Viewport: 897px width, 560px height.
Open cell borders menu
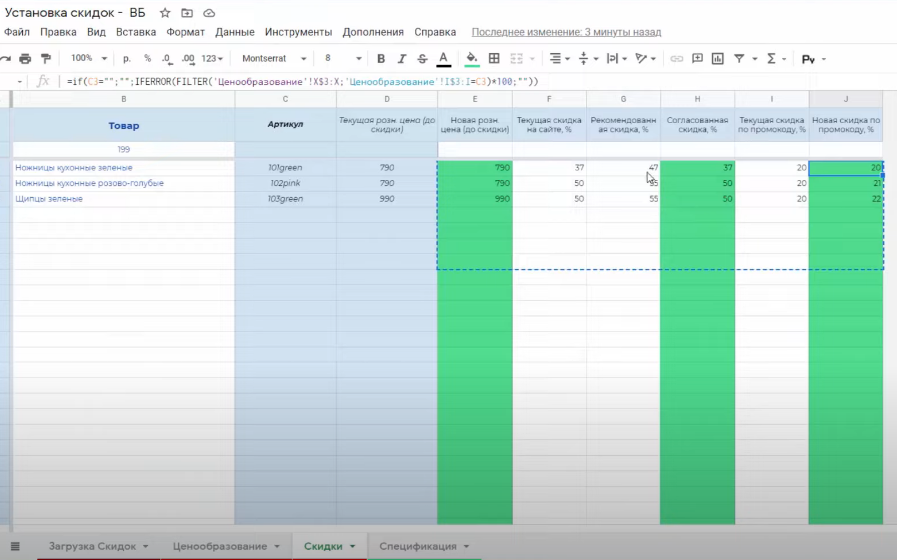[494, 58]
